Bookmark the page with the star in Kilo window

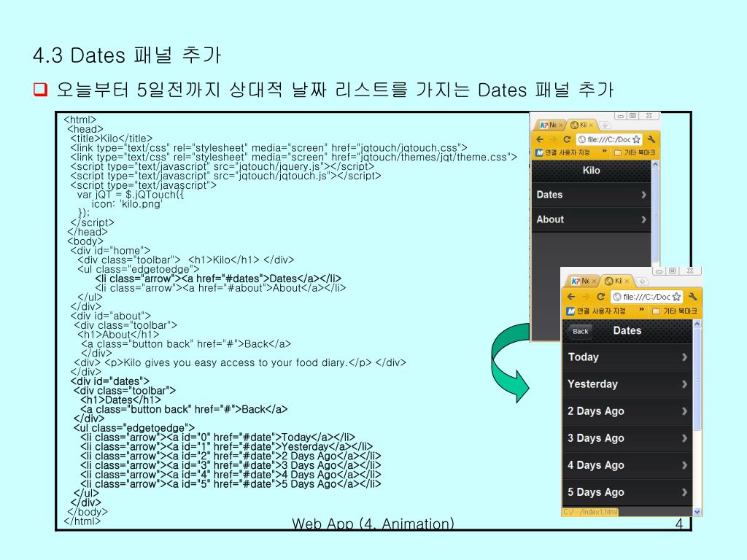[x=636, y=139]
